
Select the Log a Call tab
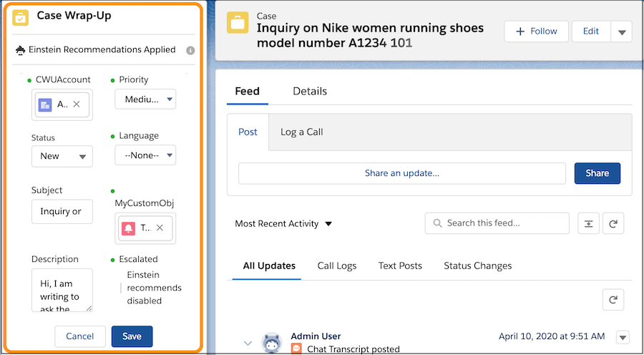click(x=301, y=132)
